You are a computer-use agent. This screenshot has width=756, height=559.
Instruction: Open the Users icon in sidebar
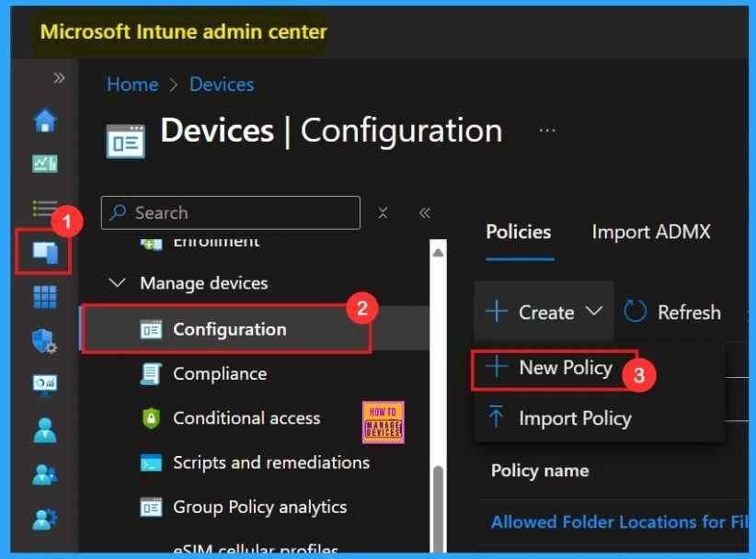[45, 430]
